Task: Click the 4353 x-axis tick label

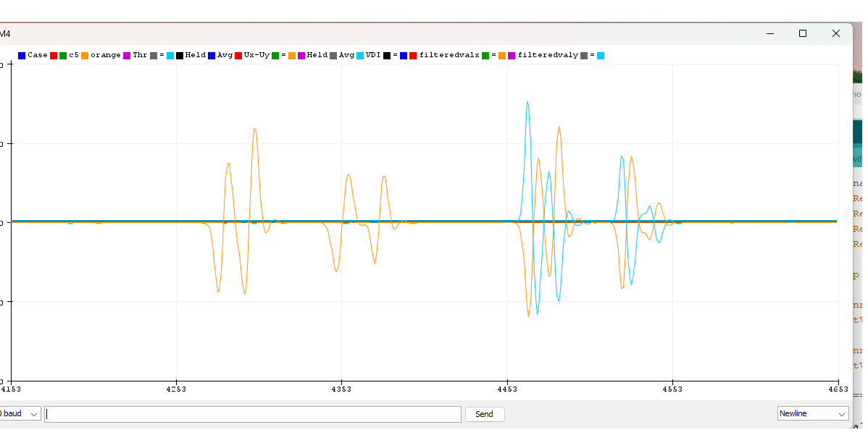Action: [x=341, y=389]
